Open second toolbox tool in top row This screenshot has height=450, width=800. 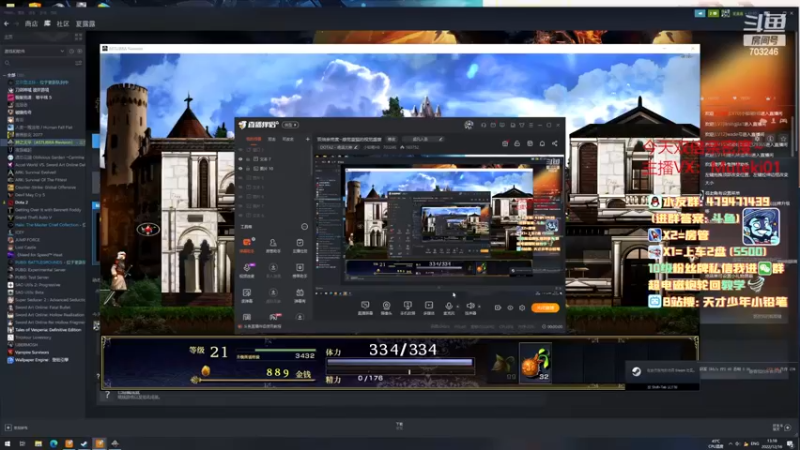pyautogui.click(x=273, y=245)
